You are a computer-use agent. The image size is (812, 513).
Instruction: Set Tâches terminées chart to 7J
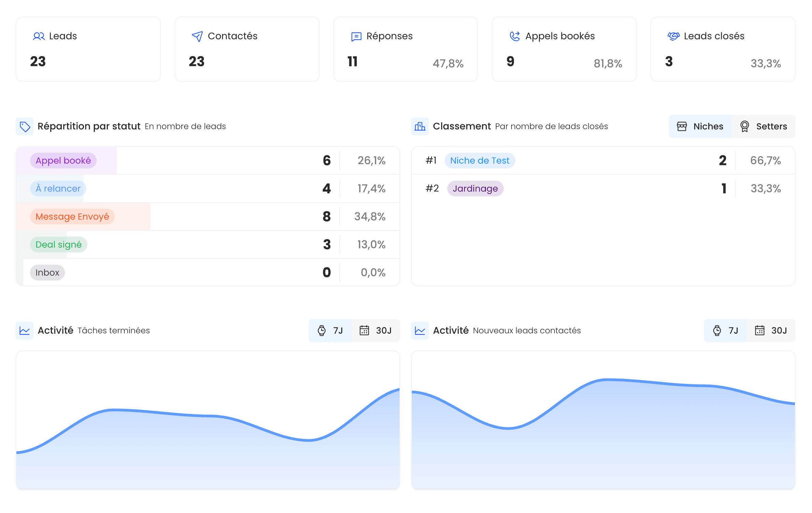click(x=330, y=331)
